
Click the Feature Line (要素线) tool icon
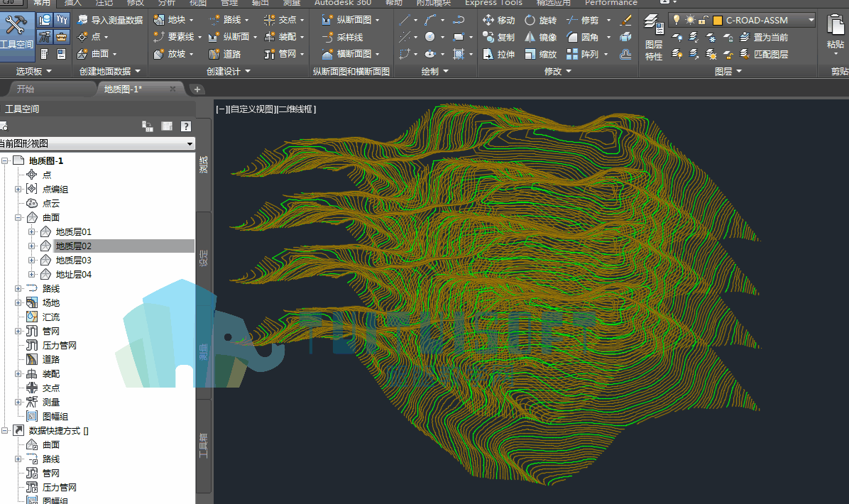point(159,37)
